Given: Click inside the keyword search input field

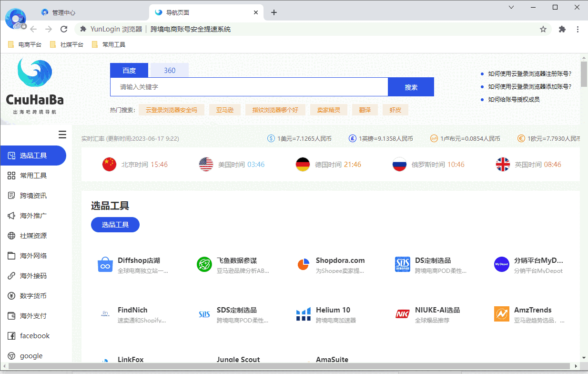Looking at the screenshot, I should point(249,86).
